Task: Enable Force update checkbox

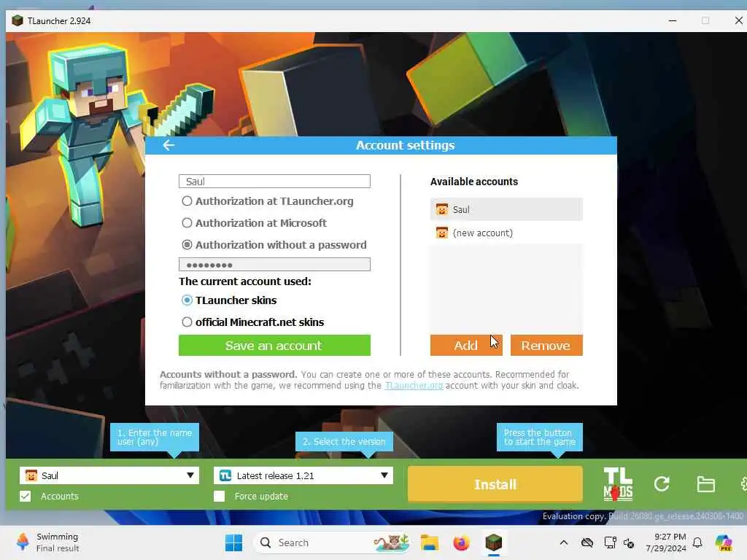Action: [x=219, y=496]
